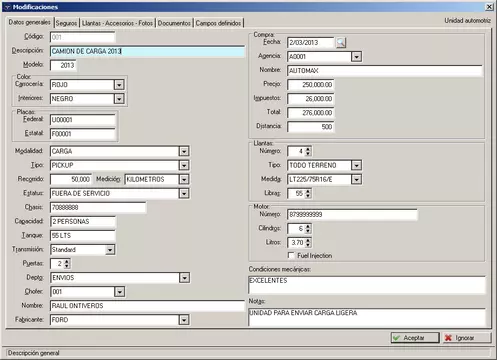This screenshot has width=497, height=360.
Task: Click the Notas text area
Action: click(367, 317)
